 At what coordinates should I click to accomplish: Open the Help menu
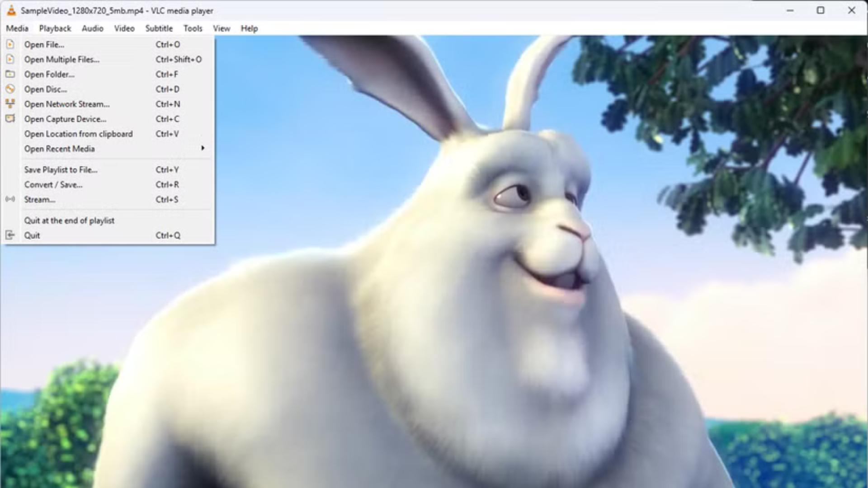249,28
